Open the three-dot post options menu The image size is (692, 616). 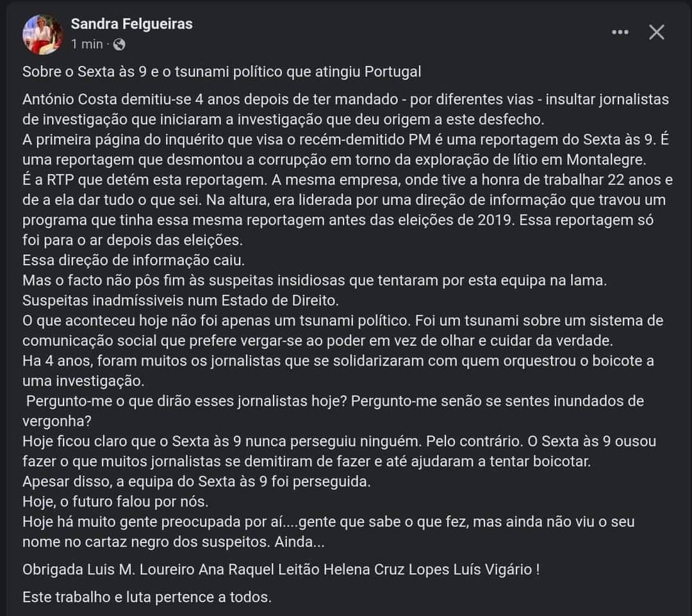click(x=620, y=32)
